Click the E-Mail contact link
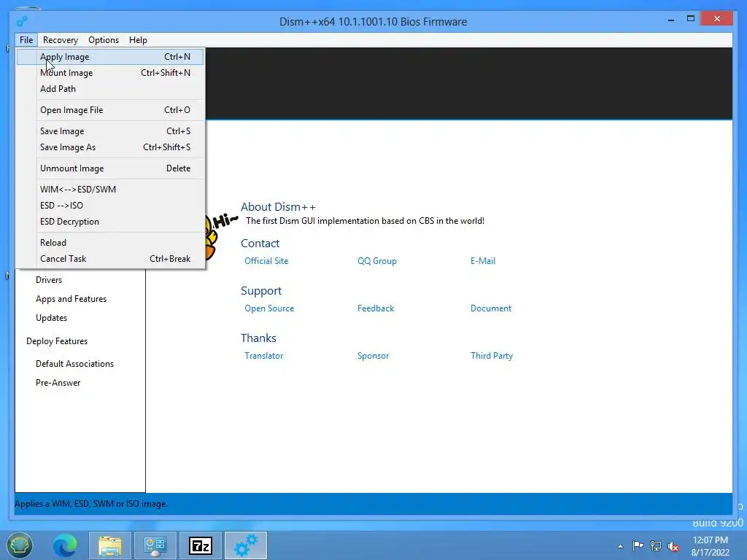 [x=483, y=261]
